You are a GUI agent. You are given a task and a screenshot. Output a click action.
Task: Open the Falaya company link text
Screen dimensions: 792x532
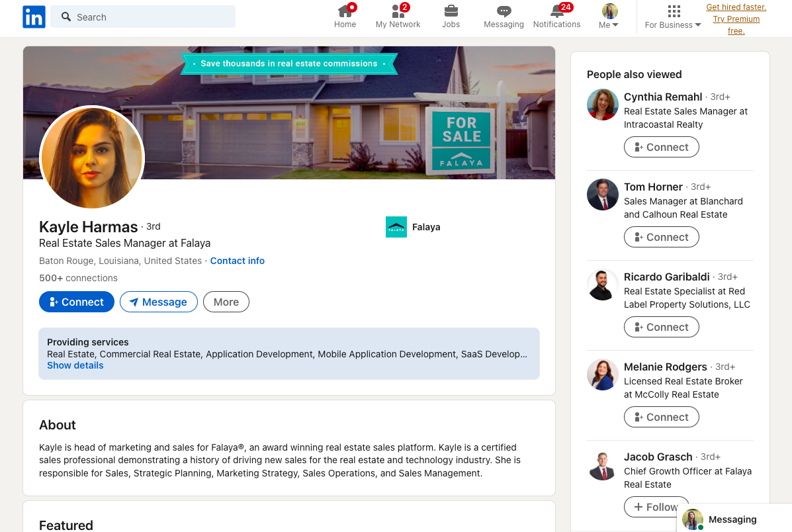pos(426,227)
